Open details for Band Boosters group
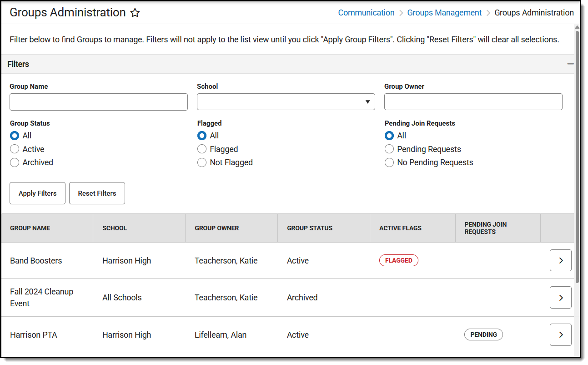This screenshot has height=365, width=588. pos(561,260)
